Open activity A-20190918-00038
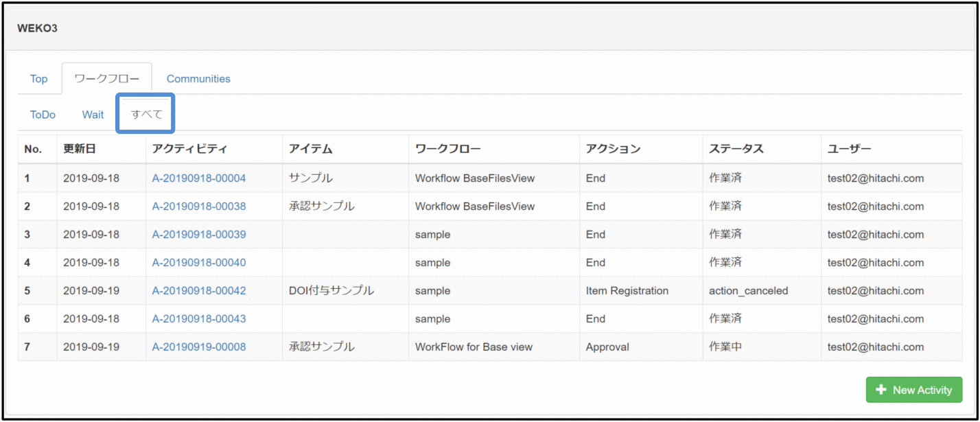 198,207
